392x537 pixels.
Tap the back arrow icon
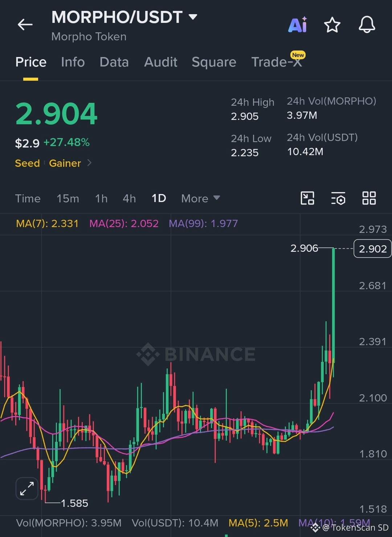pos(25,25)
